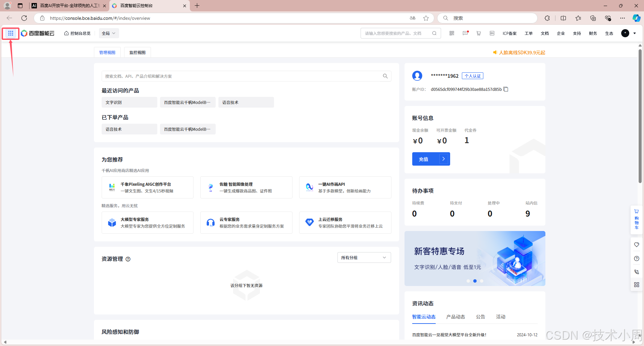Viewport: 644px width, 346px height.
Task: Open recently visited 文字识别 product
Action: (x=129, y=102)
